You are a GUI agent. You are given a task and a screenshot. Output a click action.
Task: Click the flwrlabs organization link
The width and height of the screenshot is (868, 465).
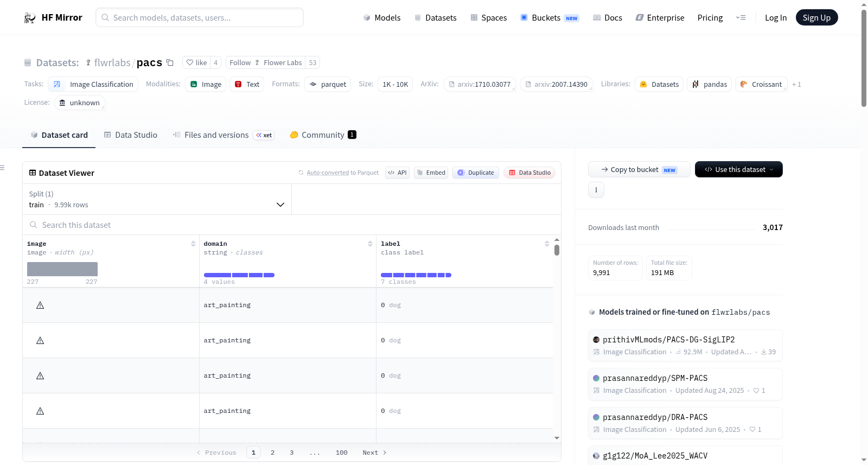[x=112, y=62]
